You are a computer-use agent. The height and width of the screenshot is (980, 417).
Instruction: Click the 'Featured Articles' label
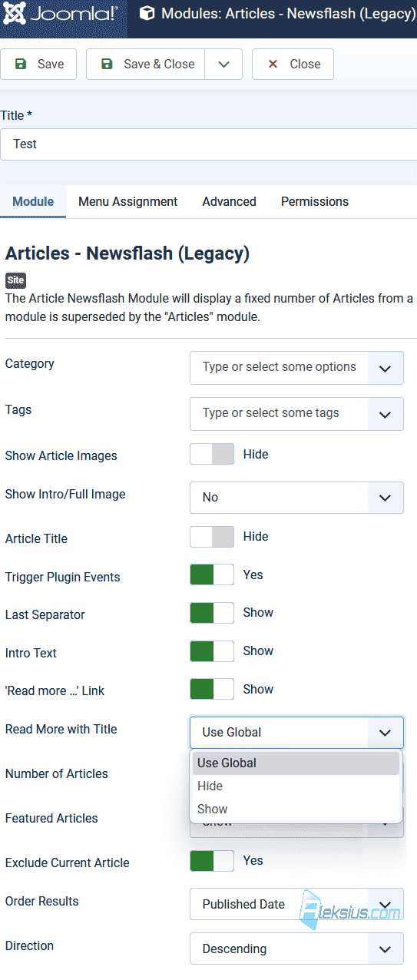pos(51,818)
